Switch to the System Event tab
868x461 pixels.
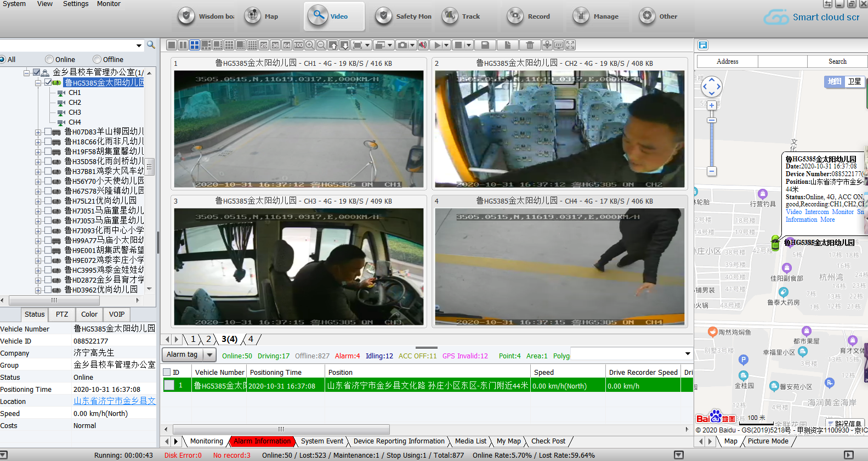pyautogui.click(x=322, y=441)
